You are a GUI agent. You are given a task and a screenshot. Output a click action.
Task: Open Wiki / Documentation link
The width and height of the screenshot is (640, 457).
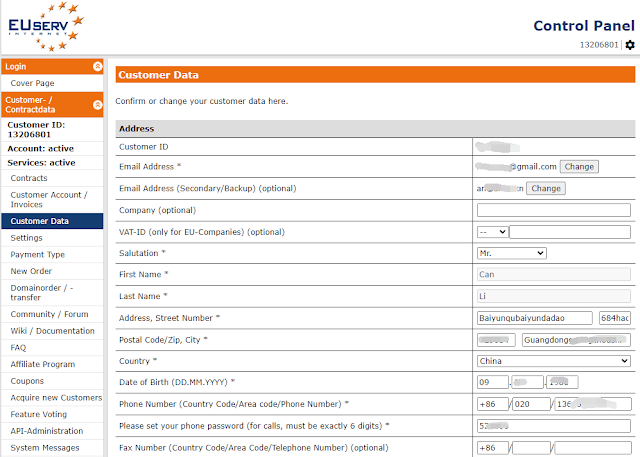(52, 331)
